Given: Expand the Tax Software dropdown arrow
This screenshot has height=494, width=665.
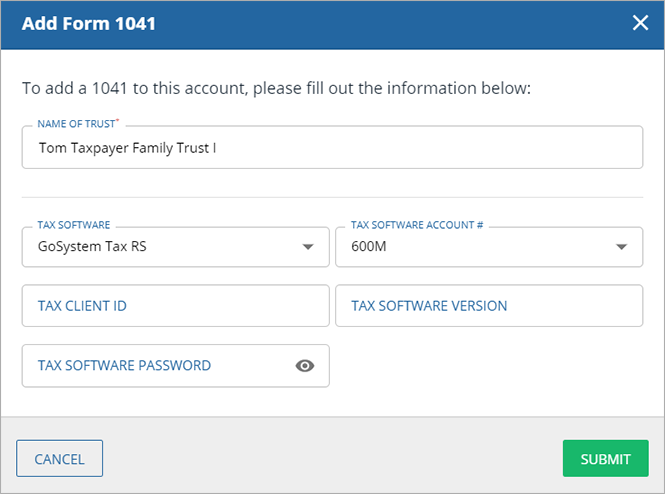Looking at the screenshot, I should [308, 248].
